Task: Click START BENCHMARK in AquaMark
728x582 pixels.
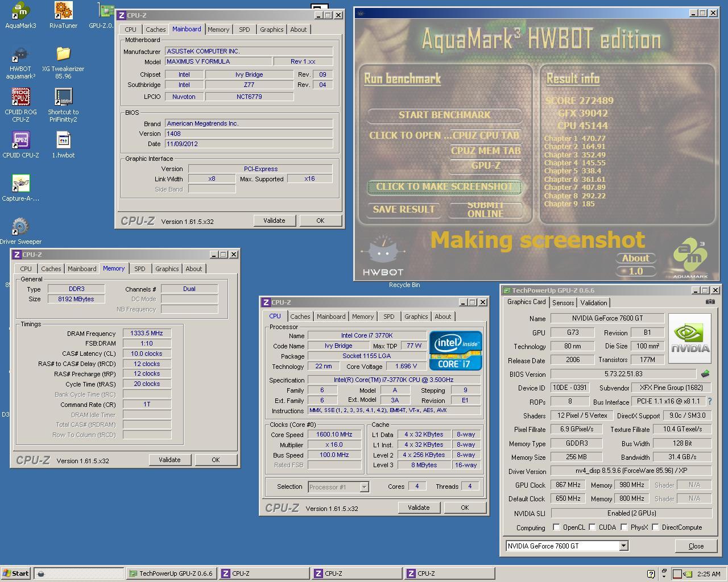Action: point(444,115)
